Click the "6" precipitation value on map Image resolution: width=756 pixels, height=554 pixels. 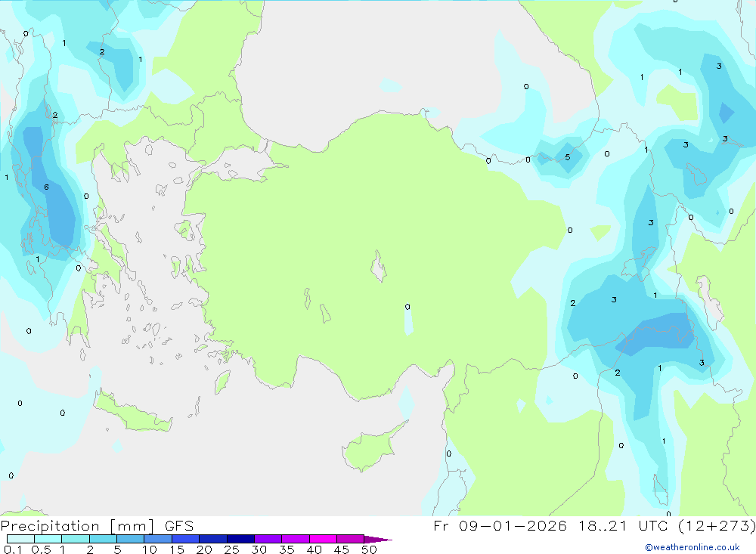tap(46, 187)
